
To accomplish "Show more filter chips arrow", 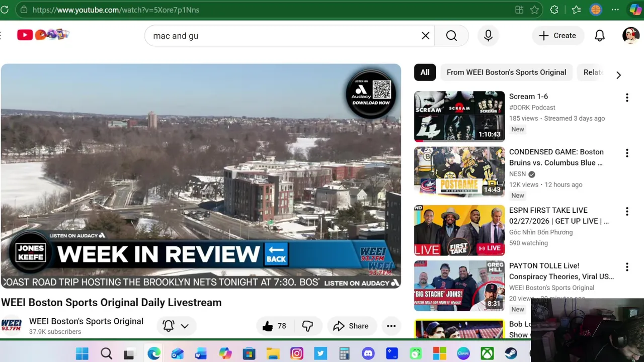I will 618,75.
